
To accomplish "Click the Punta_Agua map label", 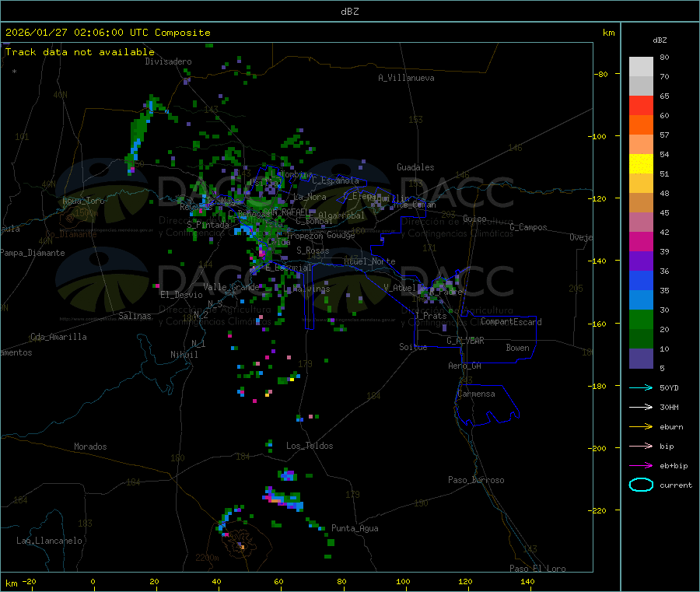I will click(355, 528).
